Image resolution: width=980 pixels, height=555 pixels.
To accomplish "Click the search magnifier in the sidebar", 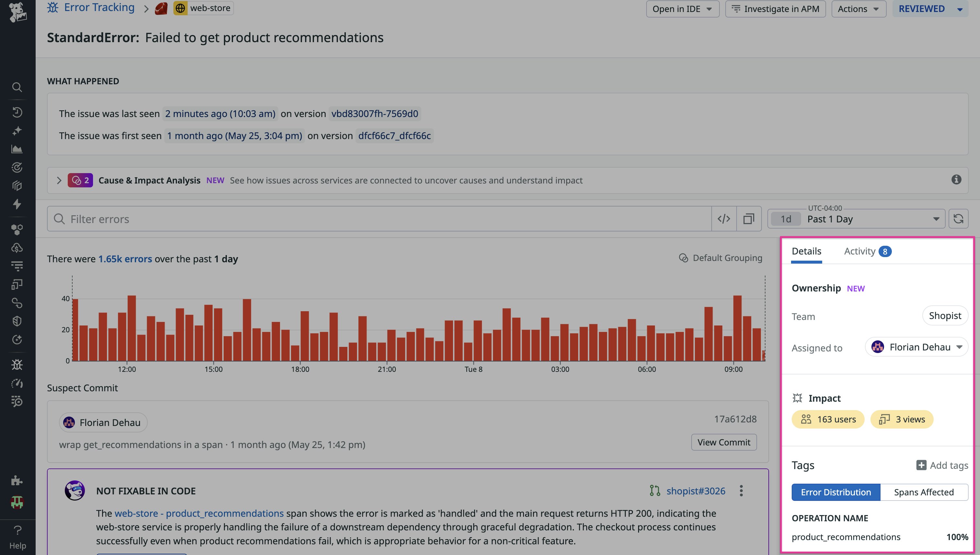I will [x=17, y=87].
